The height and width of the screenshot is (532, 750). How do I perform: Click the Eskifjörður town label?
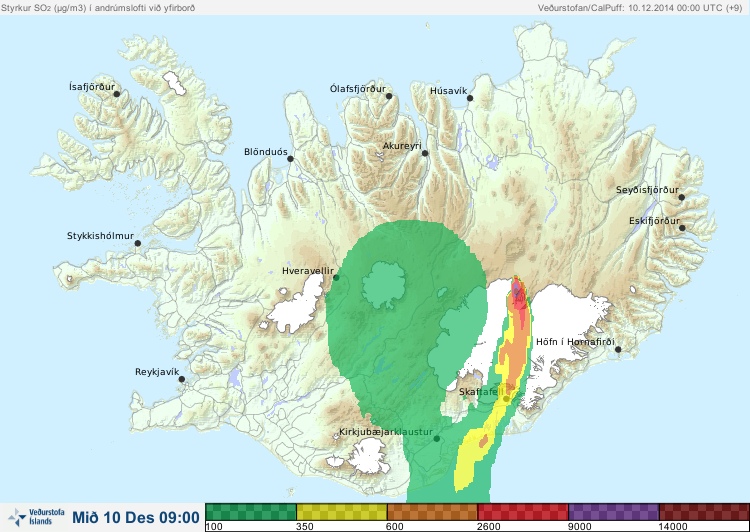click(x=654, y=221)
